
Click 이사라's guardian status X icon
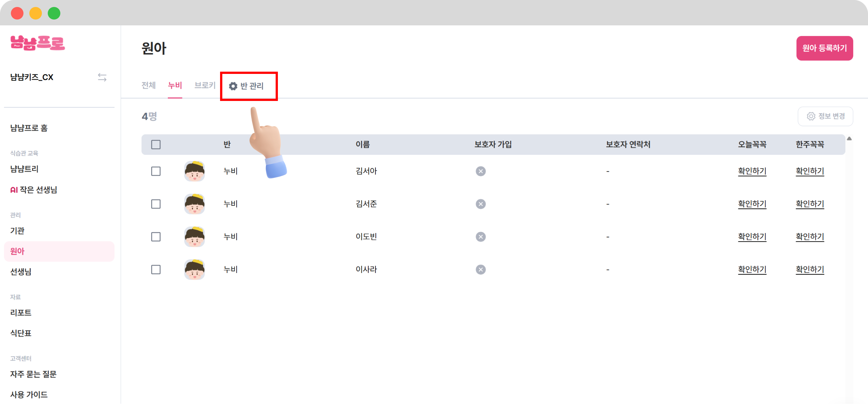pyautogui.click(x=480, y=270)
